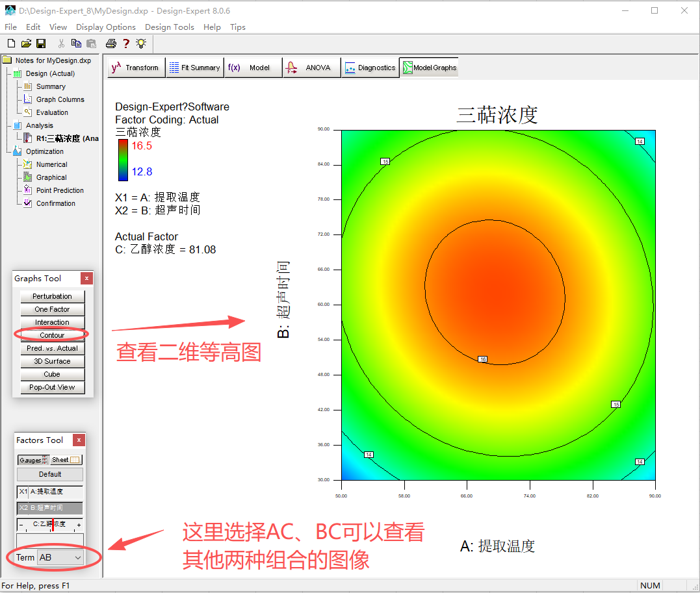This screenshot has height=593, width=700.
Task: Toggle the Sheet view in Factors Tool
Action: pyautogui.click(x=66, y=460)
